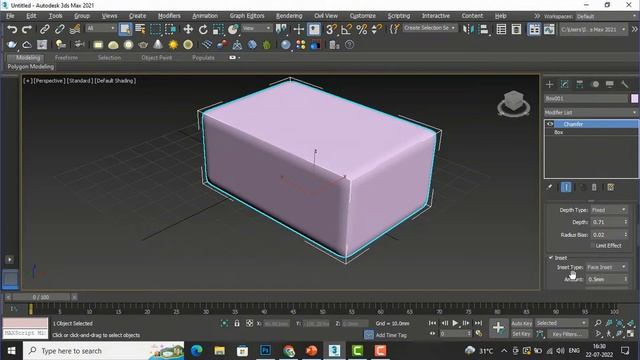The image size is (640, 360).
Task: Open the reference coordinate View dropdown
Action: click(257, 28)
